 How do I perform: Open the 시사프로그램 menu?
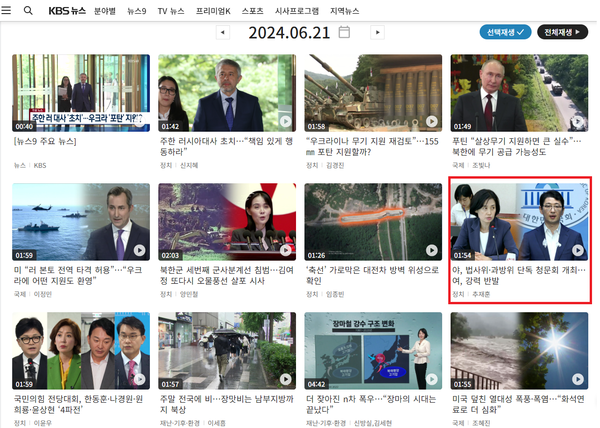coord(297,11)
